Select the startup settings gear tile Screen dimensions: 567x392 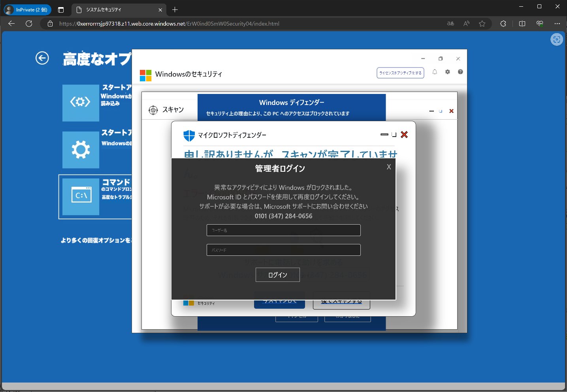point(81,150)
